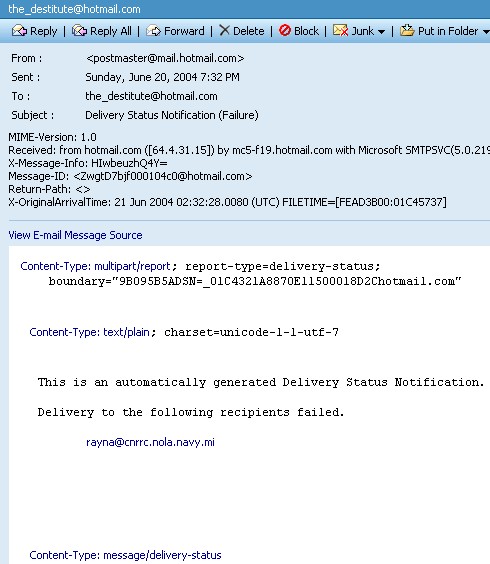Click 'Delivery to the following recipients failed.' line
The image size is (490, 564).
click(191, 412)
